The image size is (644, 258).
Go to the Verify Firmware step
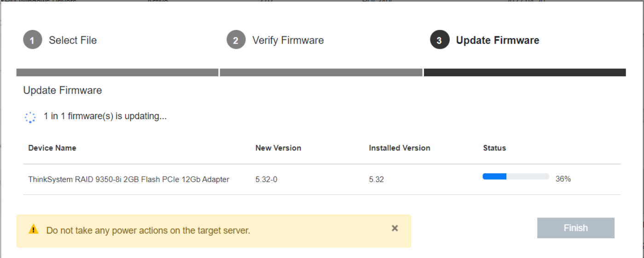click(288, 40)
